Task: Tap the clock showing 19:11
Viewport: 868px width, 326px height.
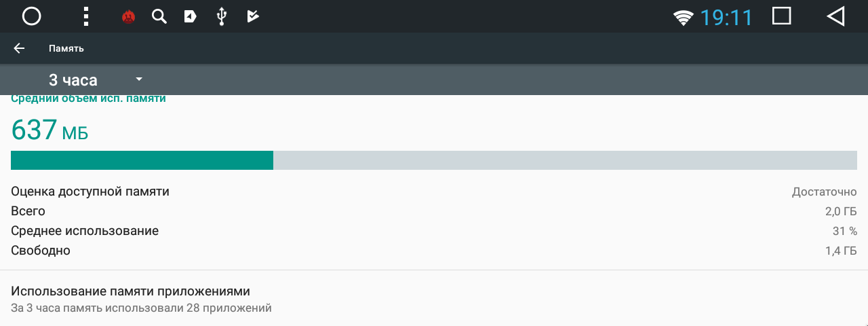Action: click(726, 17)
